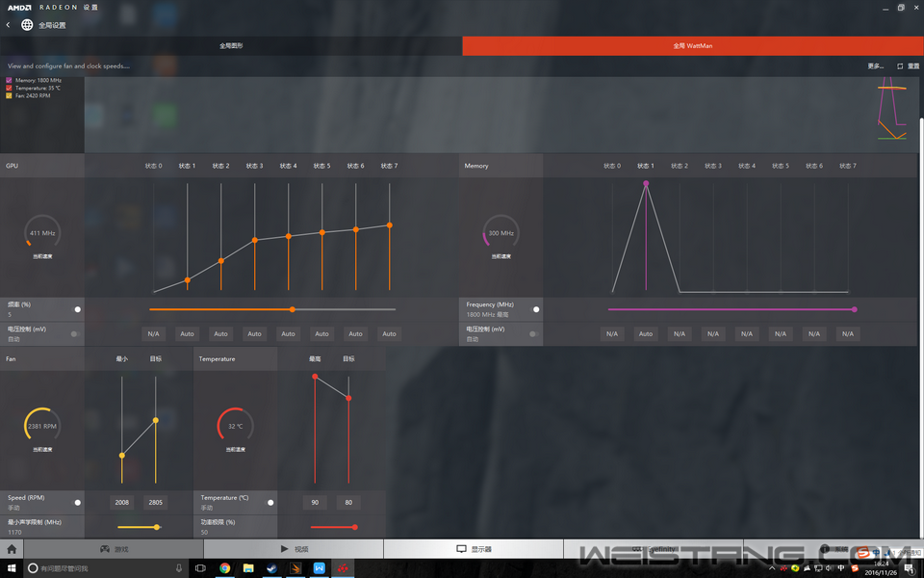This screenshot has width=924, height=578.
Task: Select the 全局 WattMan tab
Action: (x=692, y=45)
